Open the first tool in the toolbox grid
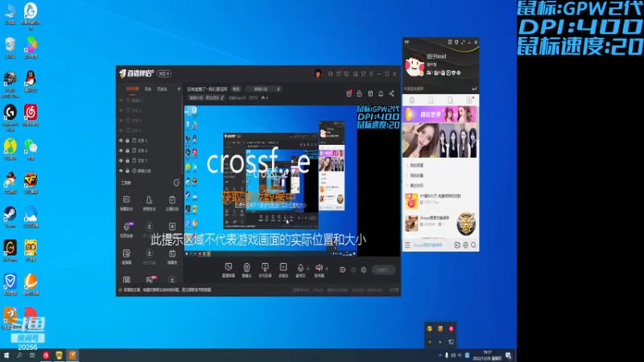Viewport: 644px width, 362px height. 126,203
